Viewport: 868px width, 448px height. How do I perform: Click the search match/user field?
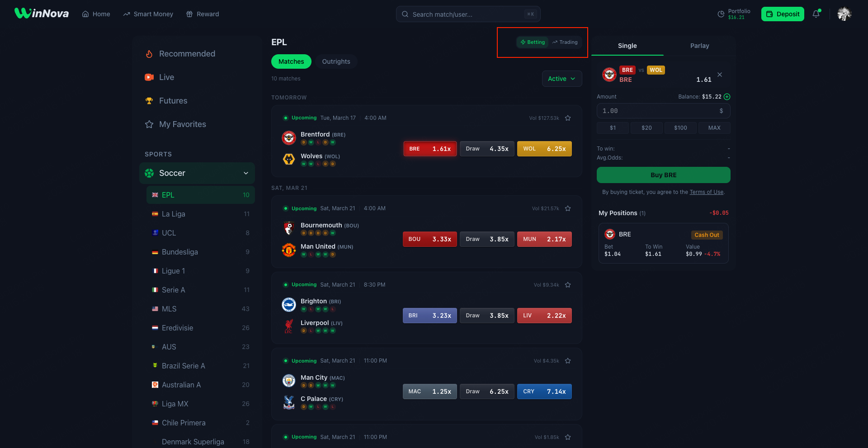(468, 14)
